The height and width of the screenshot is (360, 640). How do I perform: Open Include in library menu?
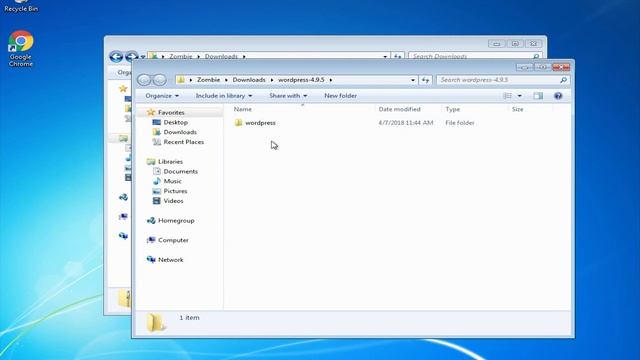[x=224, y=96]
